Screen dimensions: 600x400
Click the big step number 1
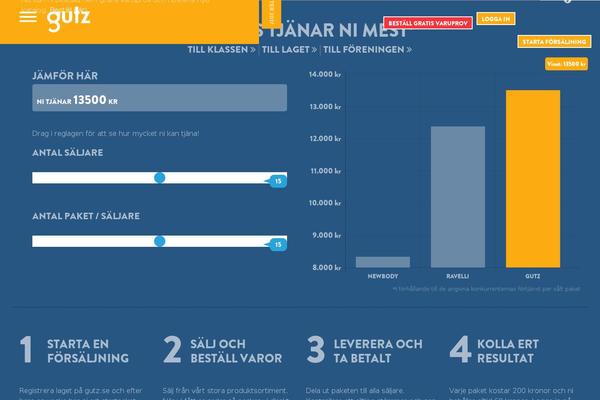coord(26,349)
